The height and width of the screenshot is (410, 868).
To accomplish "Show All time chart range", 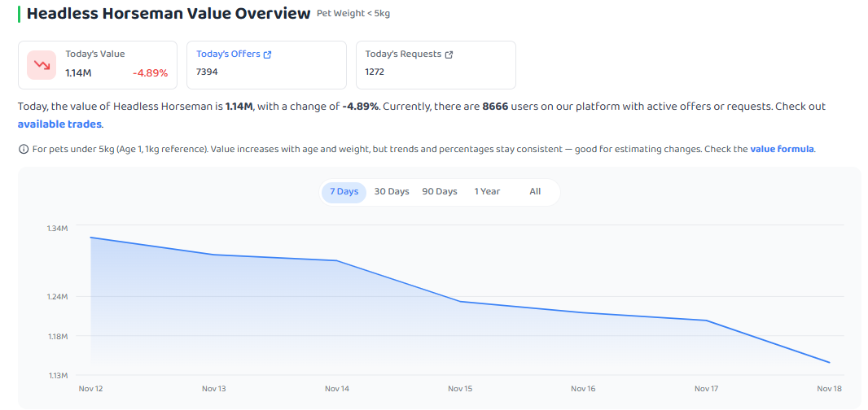I will tap(535, 192).
